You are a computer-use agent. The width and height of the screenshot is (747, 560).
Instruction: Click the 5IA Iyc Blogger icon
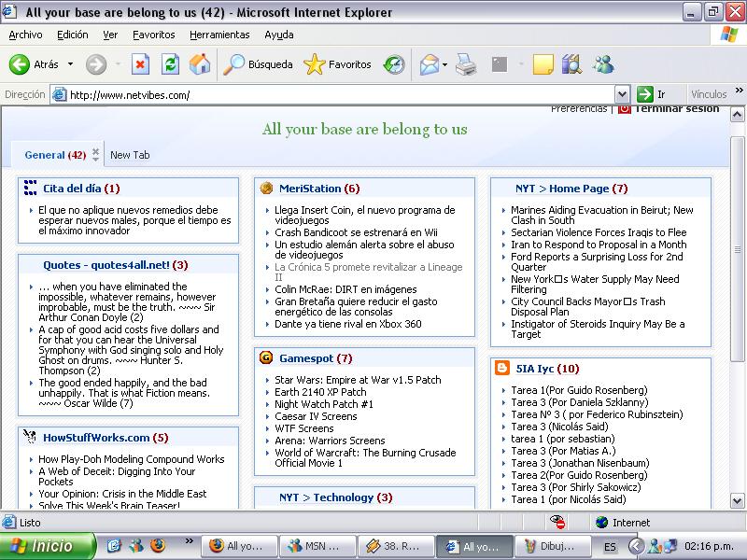[x=502, y=368]
